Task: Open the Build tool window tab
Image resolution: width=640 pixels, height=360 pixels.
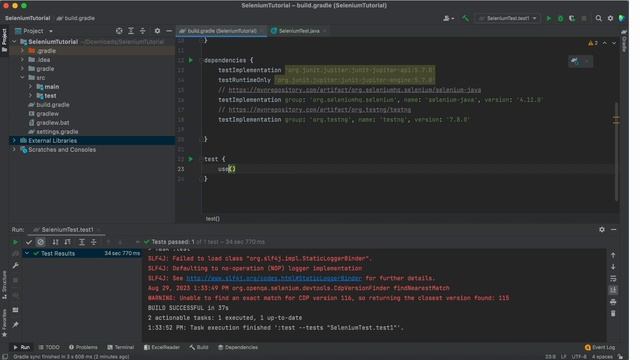Action: (199, 347)
